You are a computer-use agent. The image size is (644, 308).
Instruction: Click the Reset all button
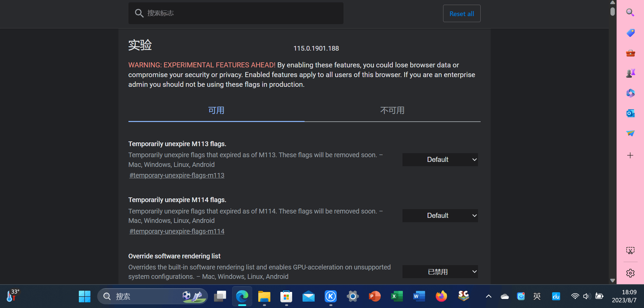pos(462,13)
